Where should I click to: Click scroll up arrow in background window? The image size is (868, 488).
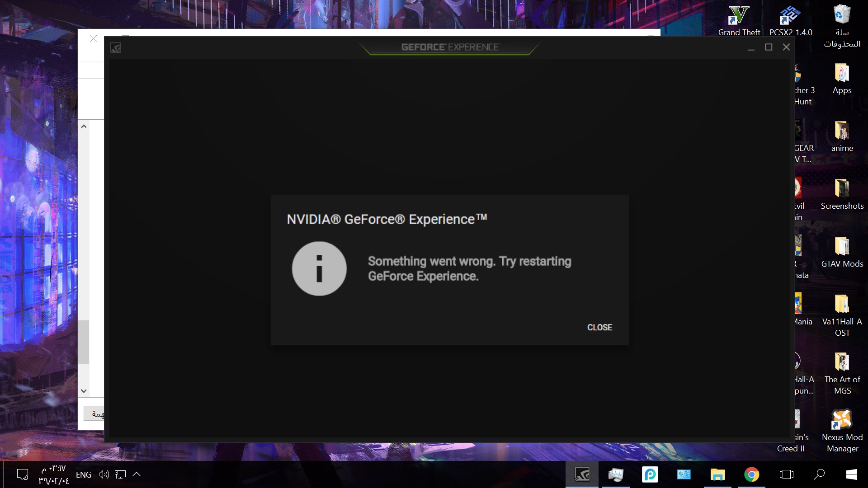point(84,127)
